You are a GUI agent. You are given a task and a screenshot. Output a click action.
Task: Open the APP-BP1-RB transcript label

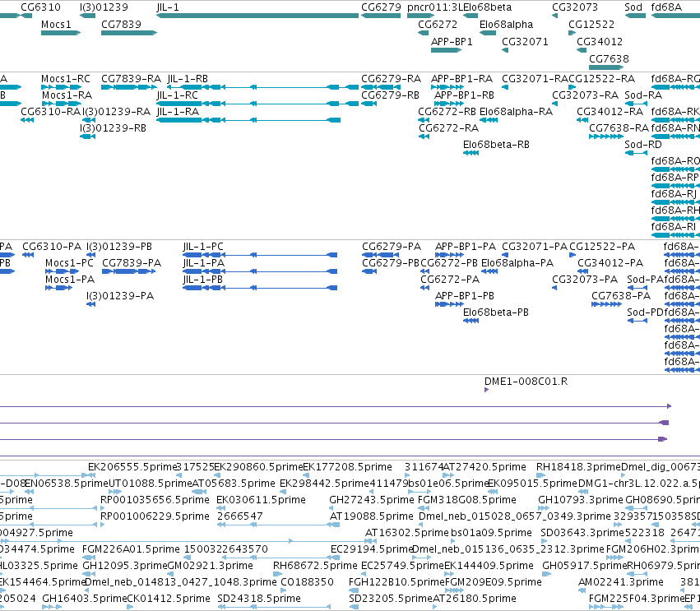(x=464, y=95)
